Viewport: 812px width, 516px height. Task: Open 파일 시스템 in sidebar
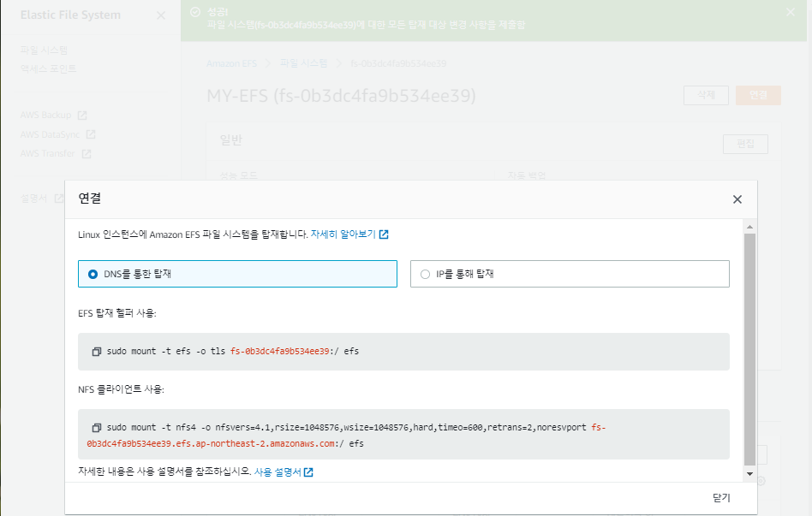(x=44, y=50)
